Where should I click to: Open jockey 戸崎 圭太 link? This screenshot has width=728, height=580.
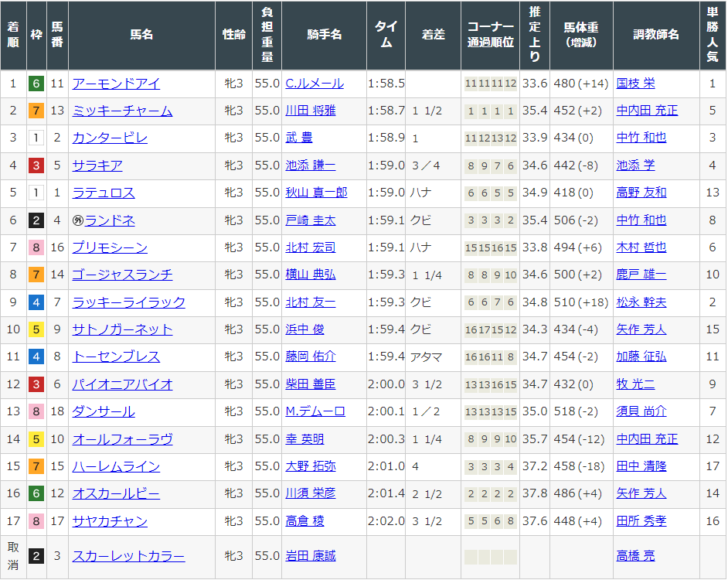point(310,220)
